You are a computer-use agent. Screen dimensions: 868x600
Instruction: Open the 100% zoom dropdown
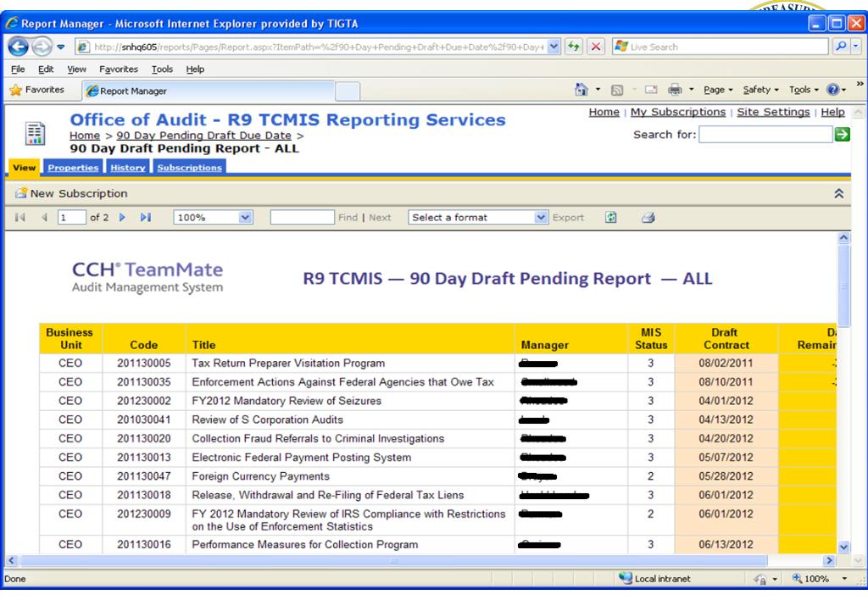coord(214,218)
